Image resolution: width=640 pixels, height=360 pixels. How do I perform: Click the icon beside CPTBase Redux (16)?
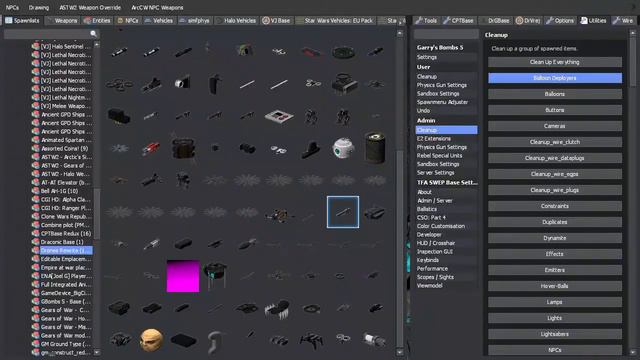coord(36,233)
